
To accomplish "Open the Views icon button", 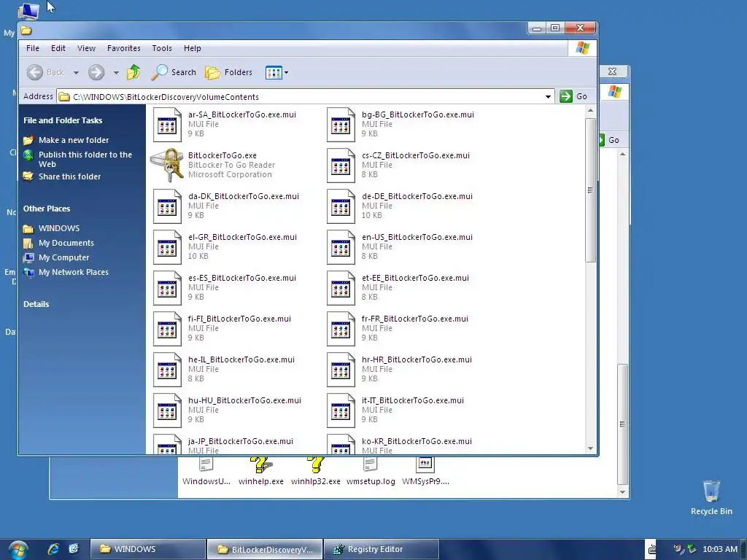I will pyautogui.click(x=274, y=72).
